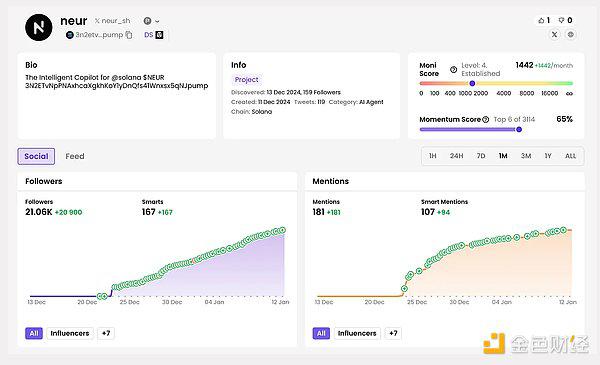Viewport: 600px width, 365px height.
Task: Open the neur avatar logo
Action: pos(39,28)
